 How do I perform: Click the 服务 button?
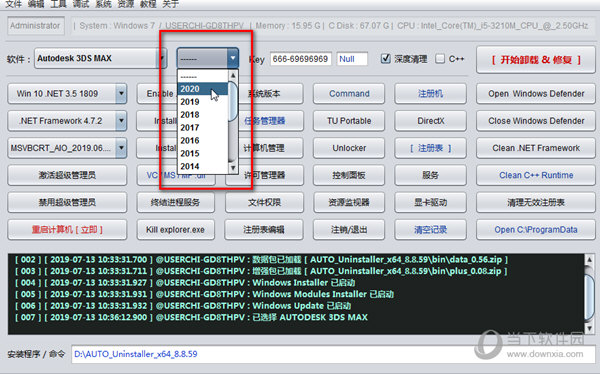[x=430, y=175]
